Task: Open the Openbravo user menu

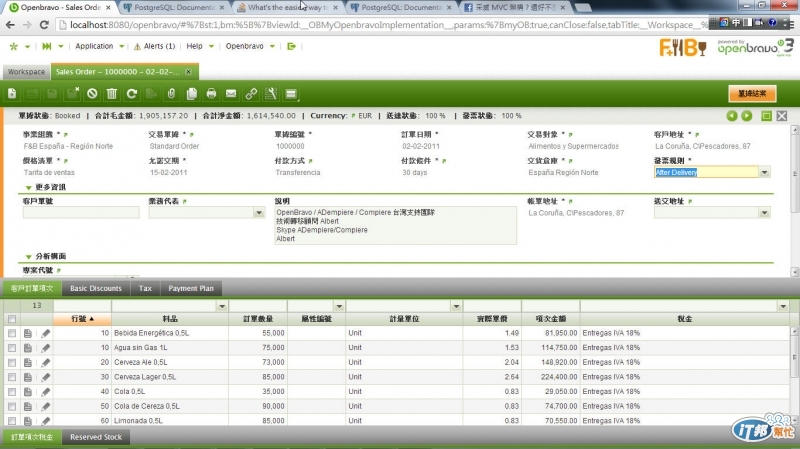Action: [x=250, y=46]
